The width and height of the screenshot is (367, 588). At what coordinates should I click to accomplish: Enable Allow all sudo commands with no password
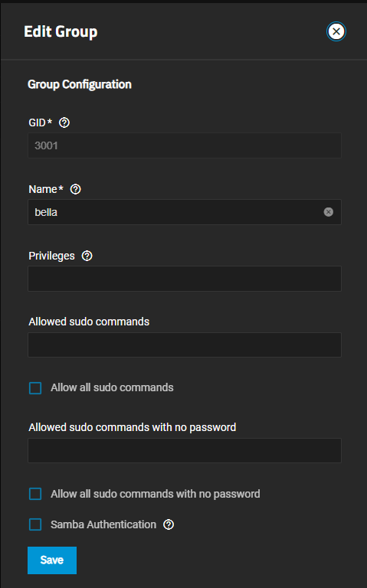(35, 495)
